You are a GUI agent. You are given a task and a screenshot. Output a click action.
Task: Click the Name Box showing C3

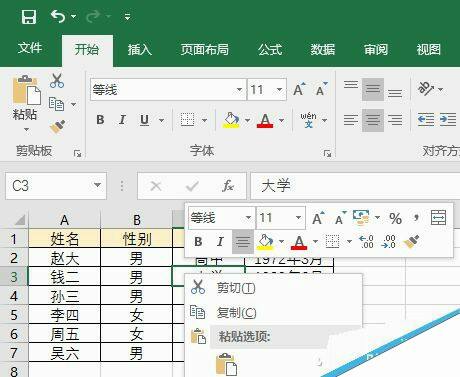click(56, 186)
